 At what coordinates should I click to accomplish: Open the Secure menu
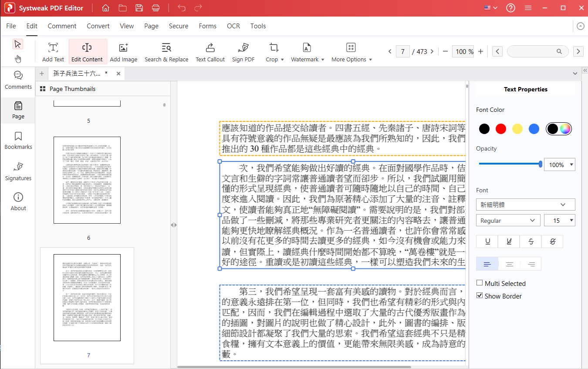click(x=179, y=26)
